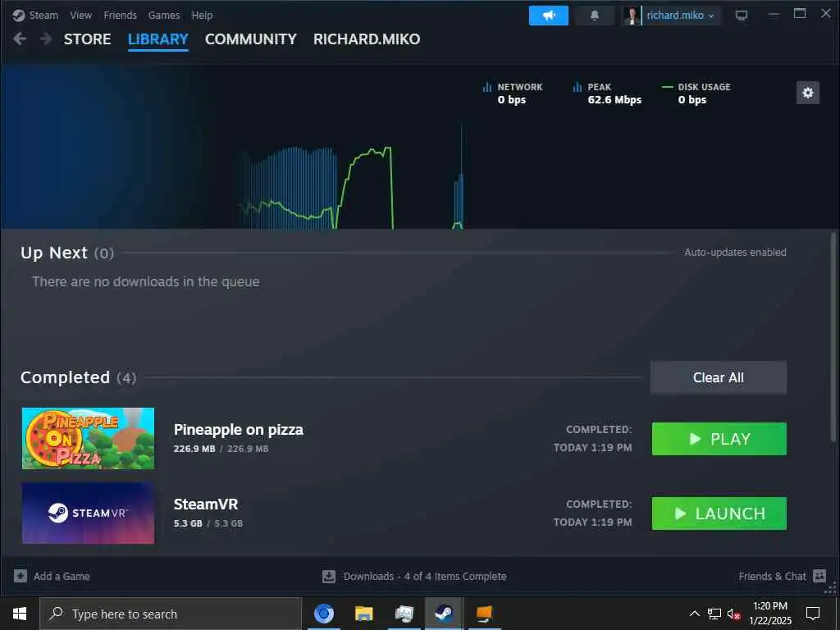Switch to the COMMUNITY tab
This screenshot has height=630, width=840.
point(251,39)
